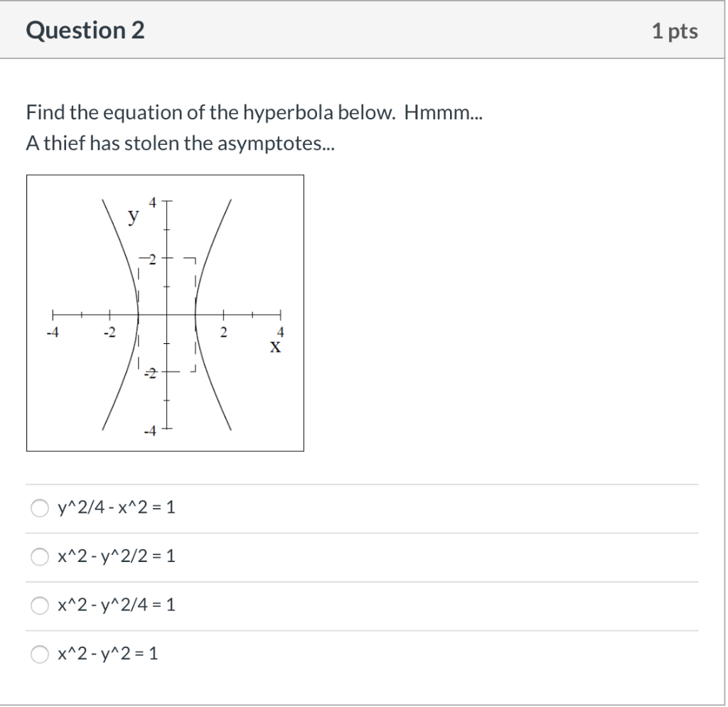Viewport: 728px width, 707px height.
Task: Select the radio button for x^2 - y^2/4 = 1
Action: pyautogui.click(x=39, y=605)
